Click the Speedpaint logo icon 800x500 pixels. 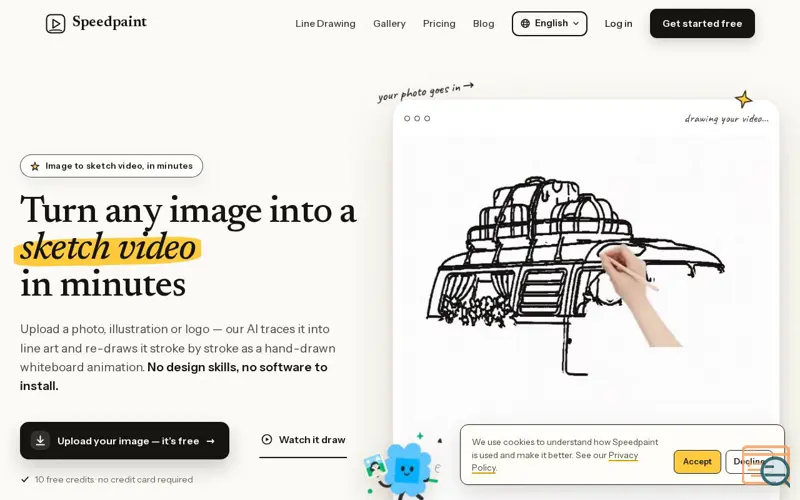click(x=55, y=23)
